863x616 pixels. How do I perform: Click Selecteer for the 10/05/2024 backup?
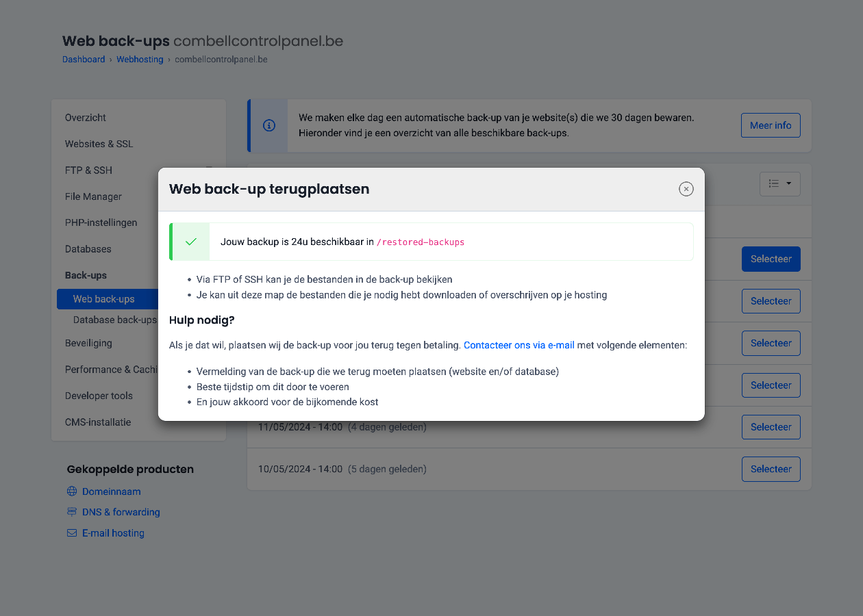click(x=771, y=469)
